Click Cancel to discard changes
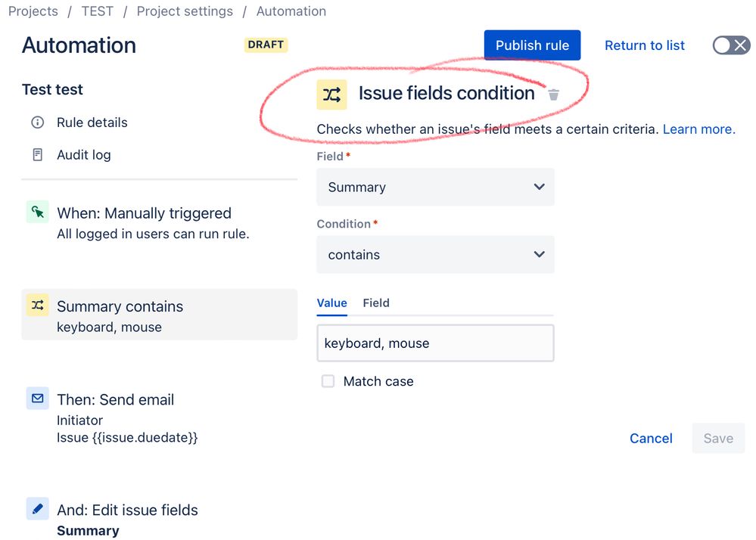 click(x=651, y=439)
